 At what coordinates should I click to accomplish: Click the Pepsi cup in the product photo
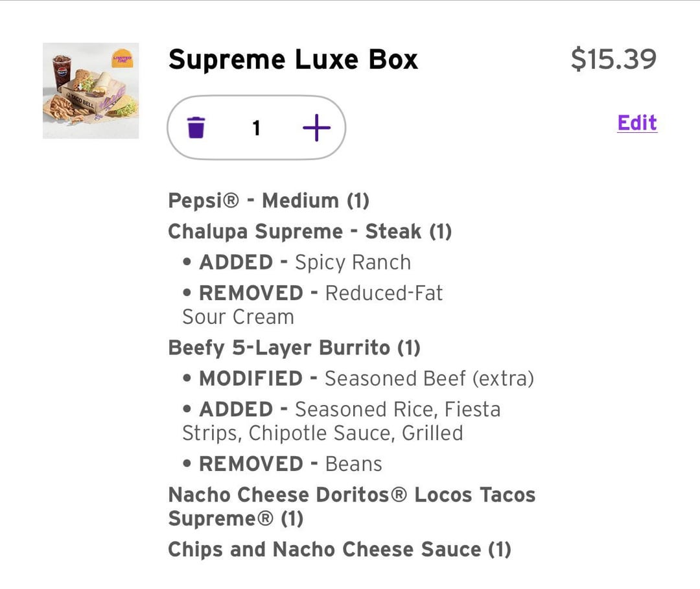(x=62, y=71)
